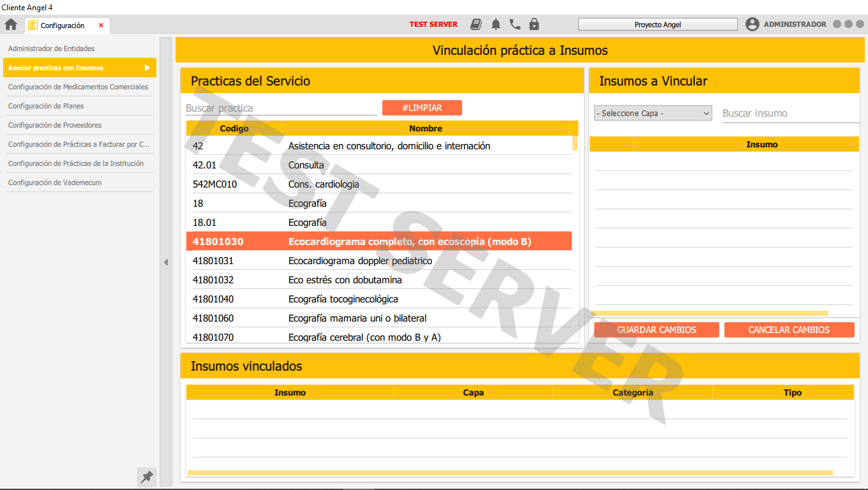
Task: Click the CANCELAR CAMBIOS button
Action: click(789, 329)
